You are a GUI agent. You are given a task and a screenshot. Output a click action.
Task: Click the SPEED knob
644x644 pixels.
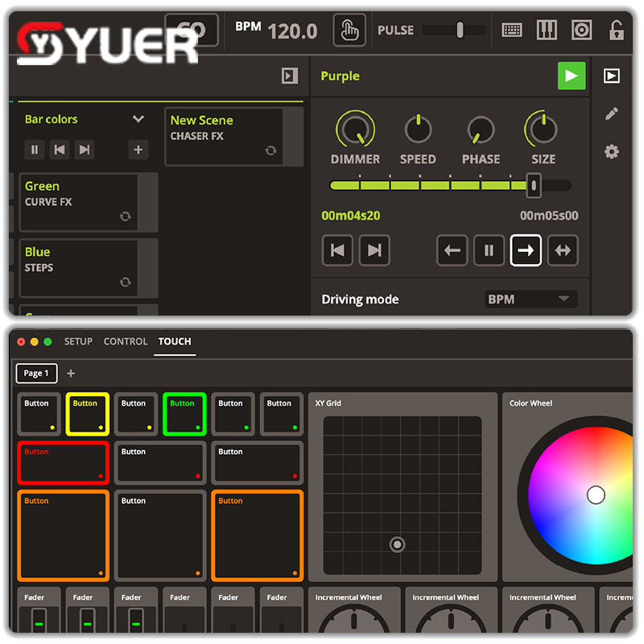(x=418, y=130)
